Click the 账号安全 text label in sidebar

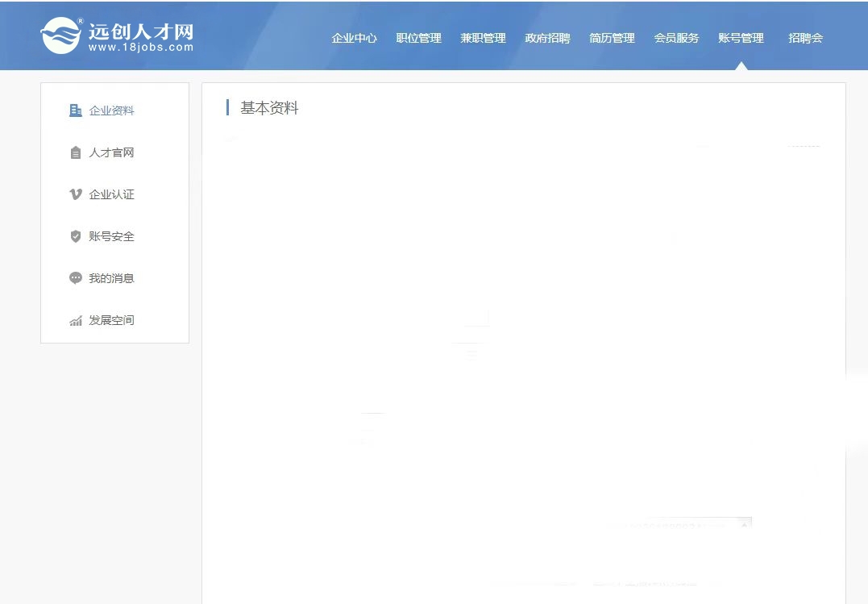111,236
